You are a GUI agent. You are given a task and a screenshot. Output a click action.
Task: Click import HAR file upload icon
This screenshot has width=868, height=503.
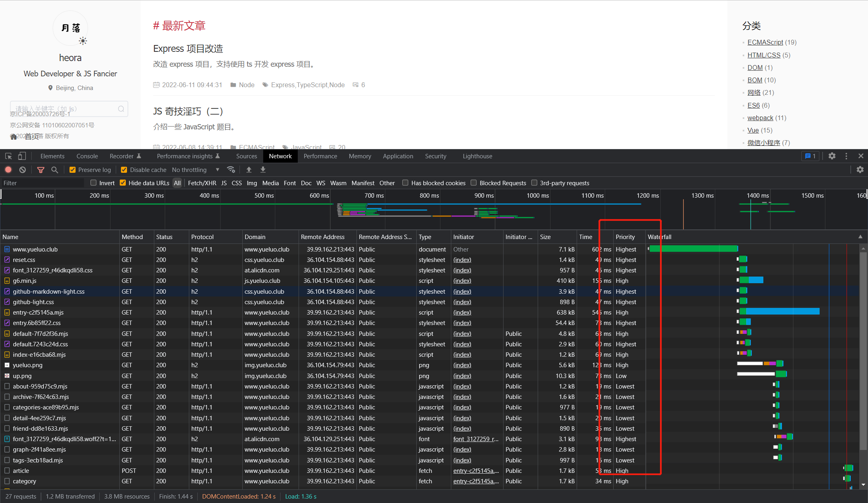(x=249, y=170)
